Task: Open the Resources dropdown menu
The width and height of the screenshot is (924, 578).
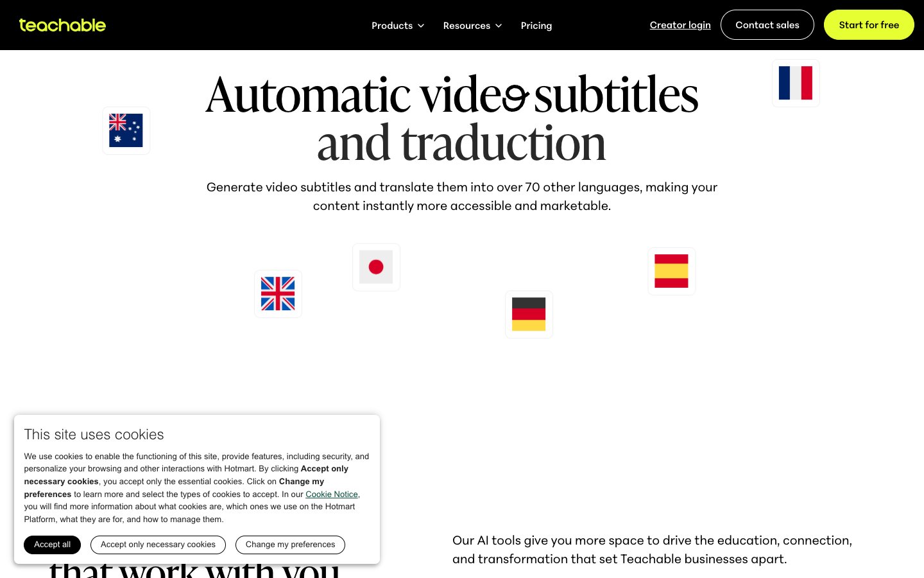Action: [466, 26]
